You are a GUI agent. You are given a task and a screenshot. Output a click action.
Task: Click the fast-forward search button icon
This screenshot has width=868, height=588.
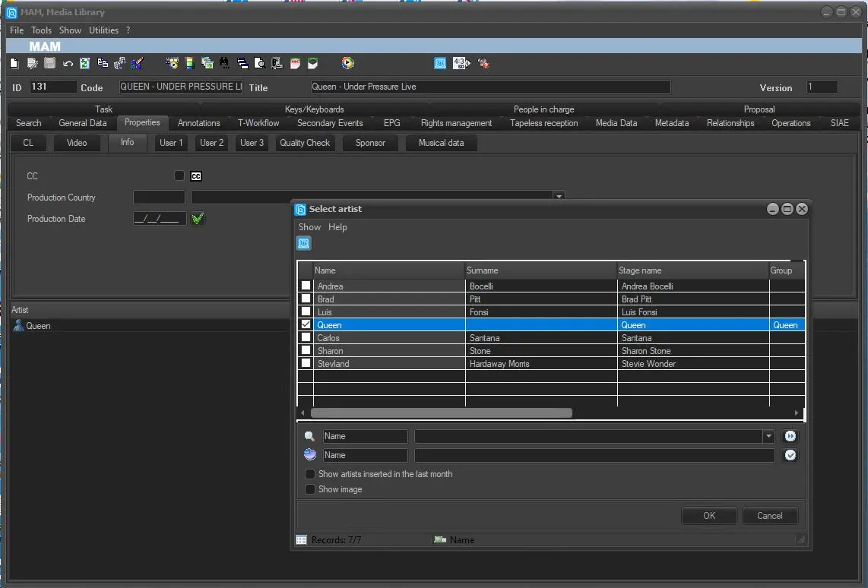point(790,437)
